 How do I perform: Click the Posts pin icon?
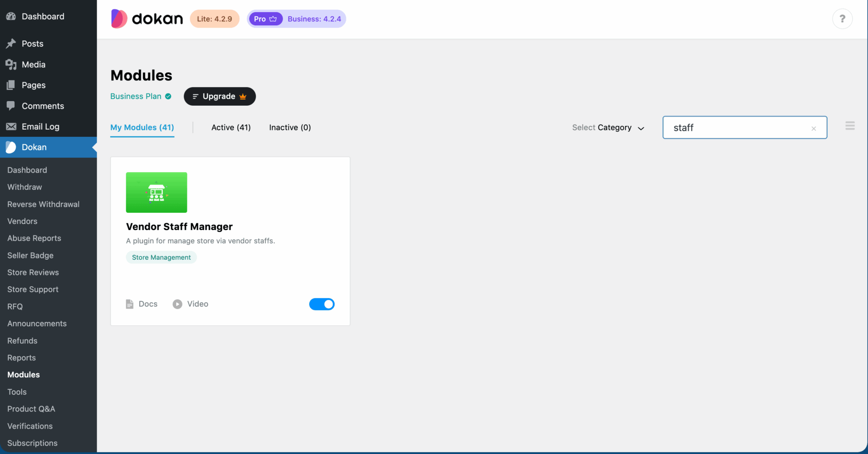point(10,43)
